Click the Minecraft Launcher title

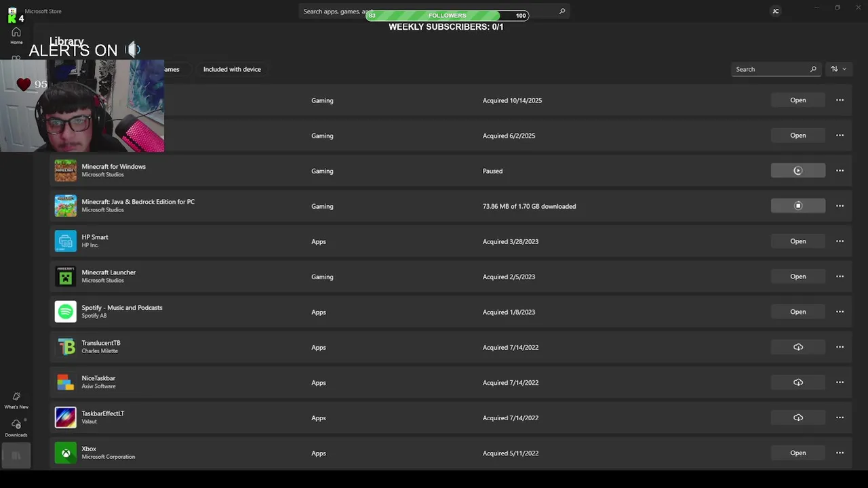pyautogui.click(x=108, y=272)
